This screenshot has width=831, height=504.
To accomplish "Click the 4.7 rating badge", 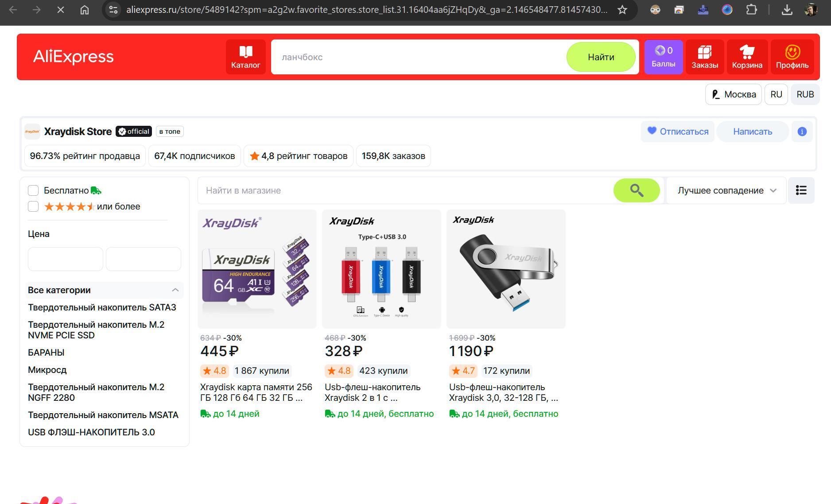I will [x=463, y=371].
